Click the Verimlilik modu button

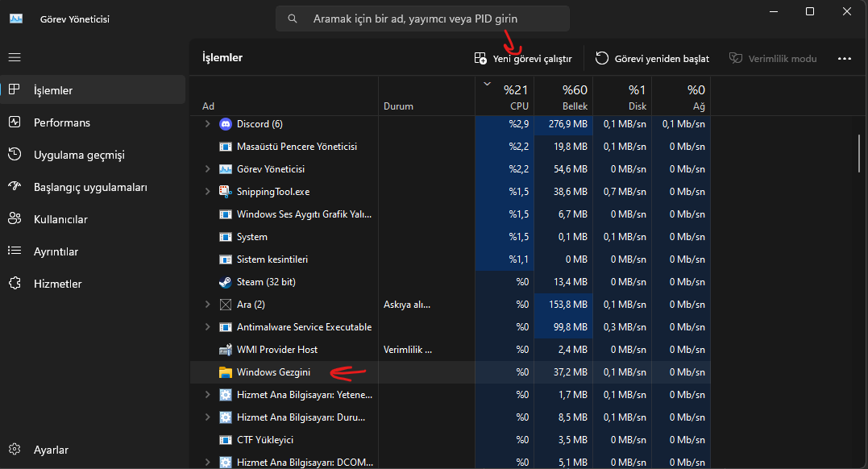[x=773, y=58]
